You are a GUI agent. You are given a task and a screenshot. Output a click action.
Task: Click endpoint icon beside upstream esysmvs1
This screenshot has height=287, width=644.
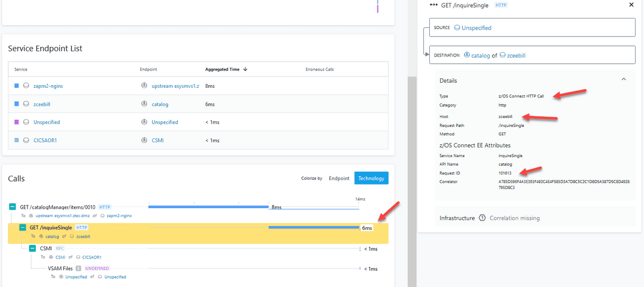144,86
